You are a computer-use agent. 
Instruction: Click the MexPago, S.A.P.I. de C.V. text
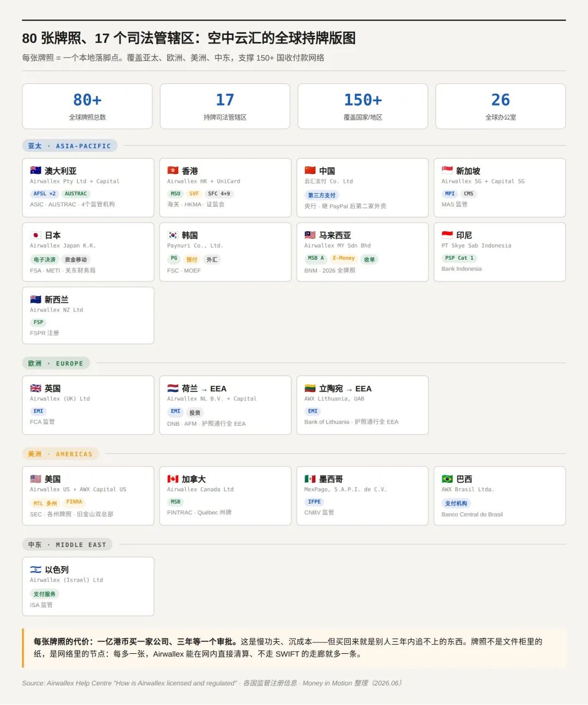[x=345, y=489]
